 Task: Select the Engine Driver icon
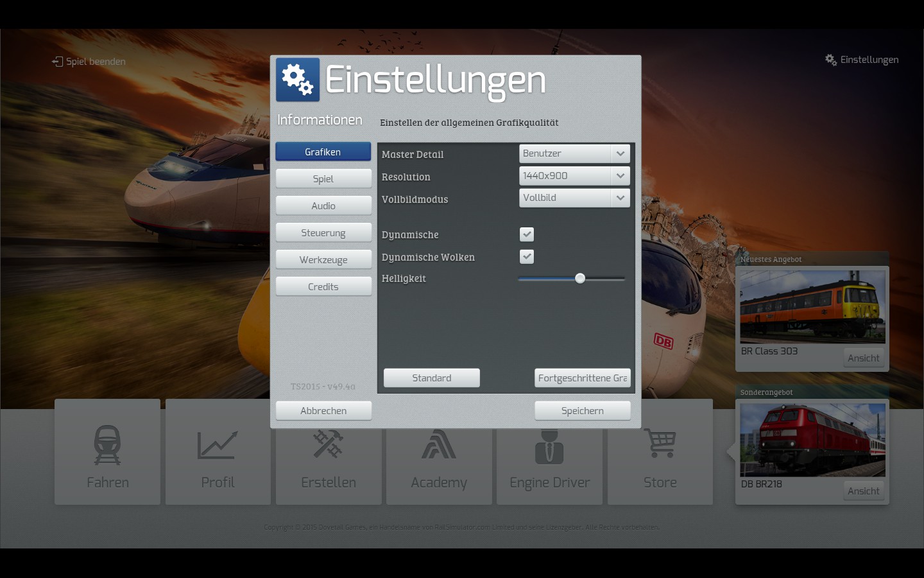pyautogui.click(x=549, y=446)
